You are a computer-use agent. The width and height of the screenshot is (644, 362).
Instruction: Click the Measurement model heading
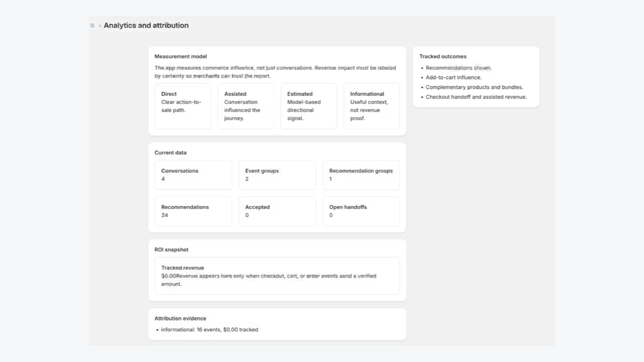181,56
